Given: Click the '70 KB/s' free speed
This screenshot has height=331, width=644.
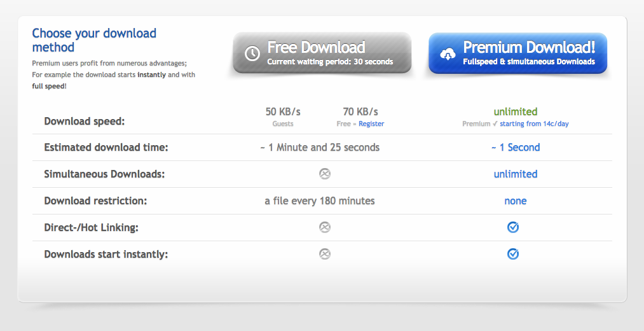Looking at the screenshot, I should 360,111.
